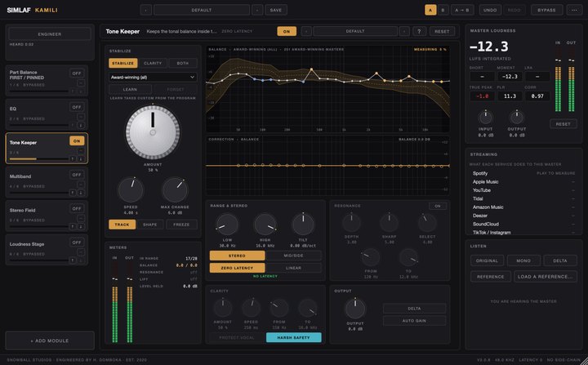Click the minus button on EQ module
The height and width of the screenshot is (365, 588).
(81, 117)
